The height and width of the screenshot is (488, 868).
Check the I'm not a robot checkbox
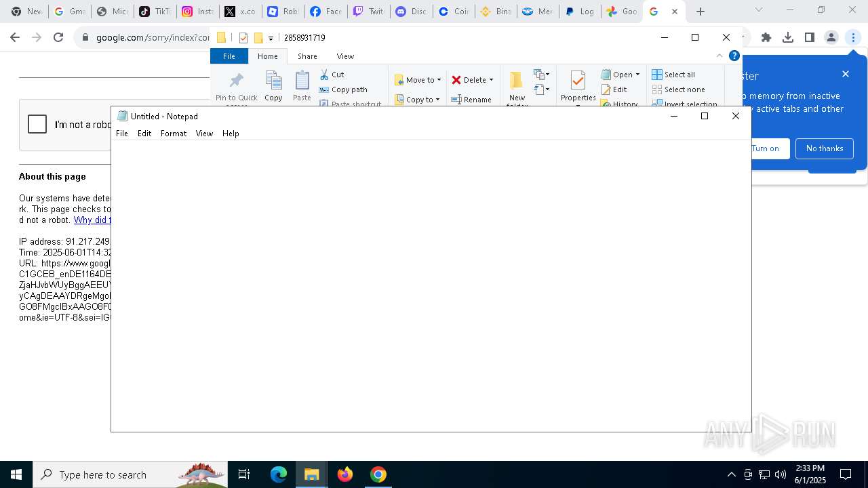[37, 124]
